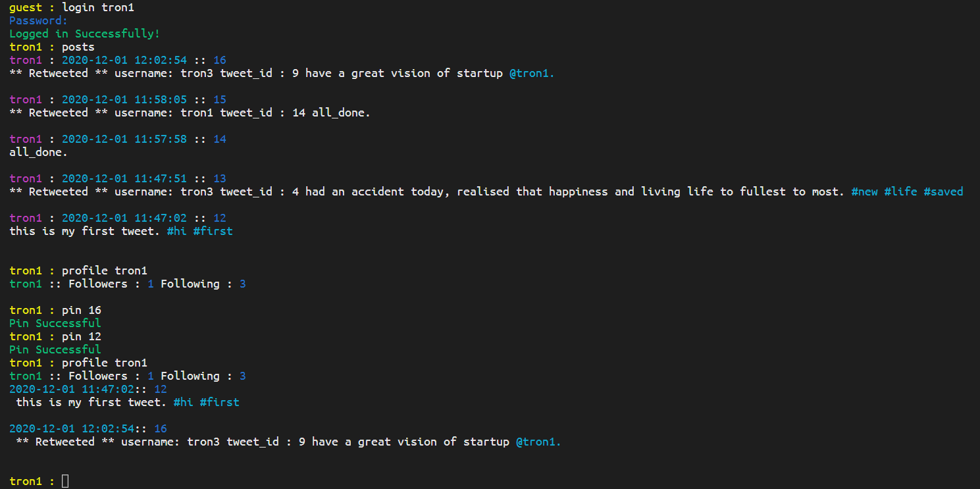980x489 pixels.
Task: Click the 'login tron1' command text
Action: point(97,8)
